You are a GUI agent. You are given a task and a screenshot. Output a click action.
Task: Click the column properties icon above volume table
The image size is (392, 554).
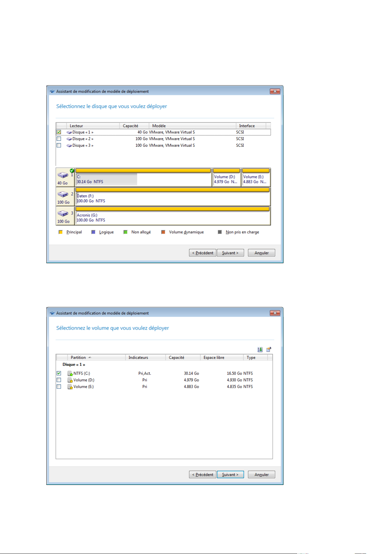coord(269,349)
